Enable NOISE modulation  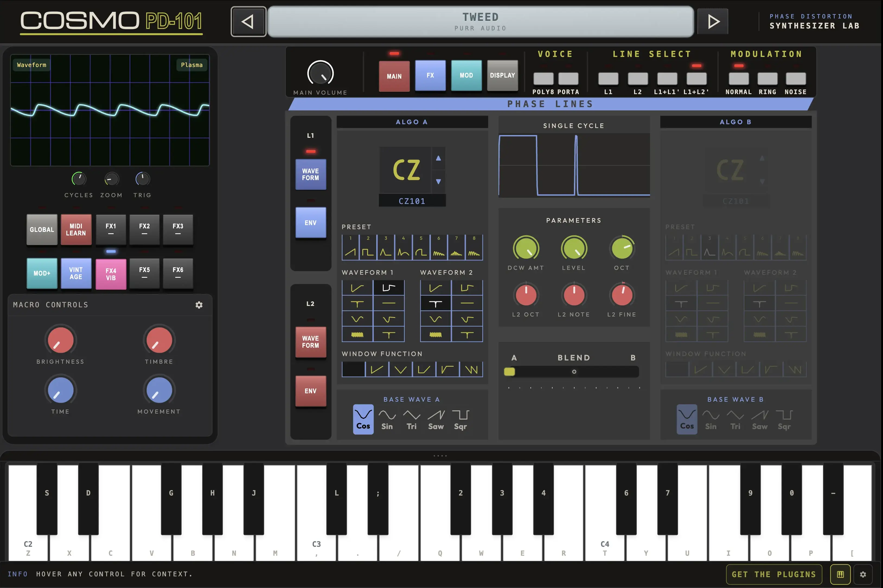(x=796, y=79)
